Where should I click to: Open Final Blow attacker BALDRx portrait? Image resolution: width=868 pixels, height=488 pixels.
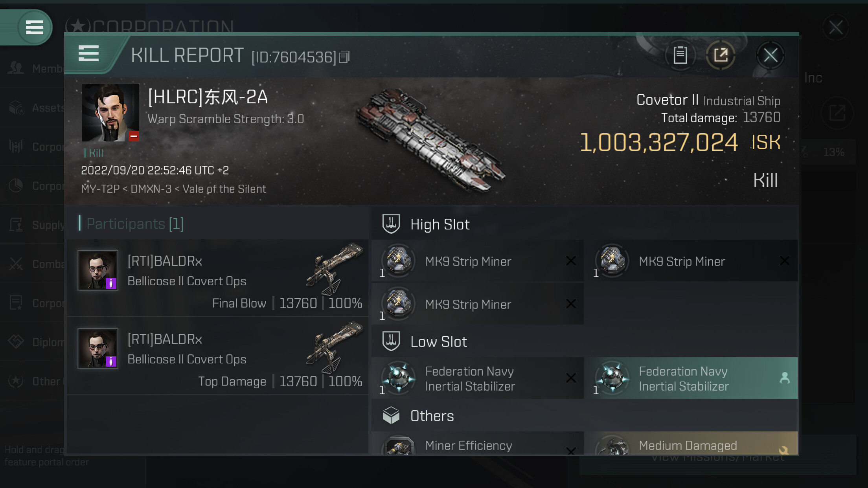click(x=98, y=270)
